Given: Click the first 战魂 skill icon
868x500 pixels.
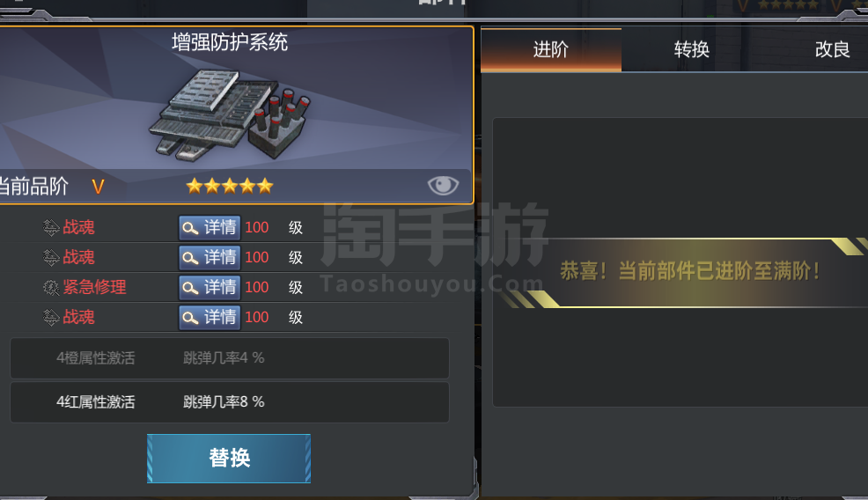Looking at the screenshot, I should tap(51, 227).
